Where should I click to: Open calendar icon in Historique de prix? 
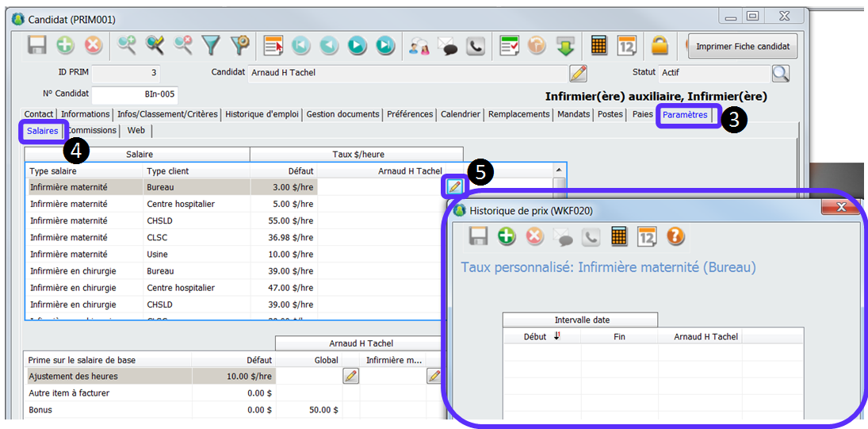pyautogui.click(x=647, y=236)
